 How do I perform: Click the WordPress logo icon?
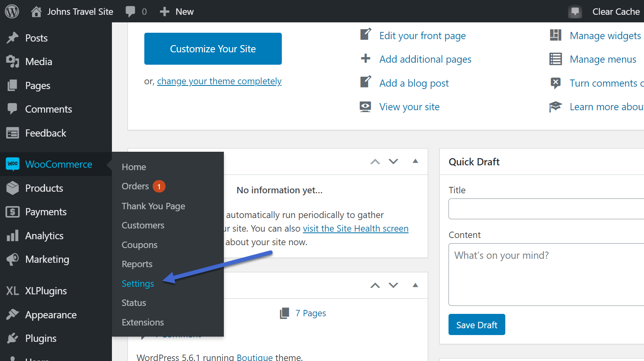[x=12, y=11]
